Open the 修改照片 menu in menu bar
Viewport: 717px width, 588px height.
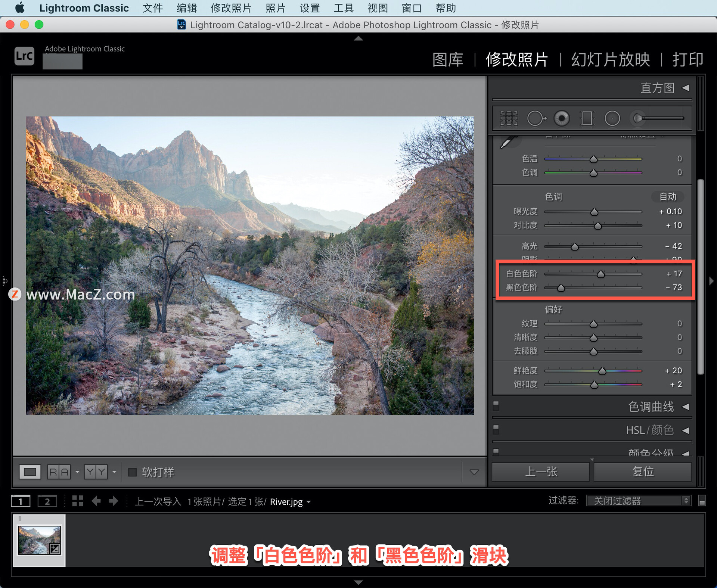point(231,8)
